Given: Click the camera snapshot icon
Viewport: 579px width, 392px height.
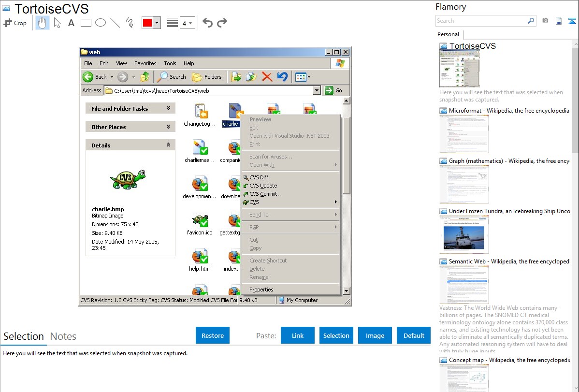Looking at the screenshot, I should [x=545, y=21].
